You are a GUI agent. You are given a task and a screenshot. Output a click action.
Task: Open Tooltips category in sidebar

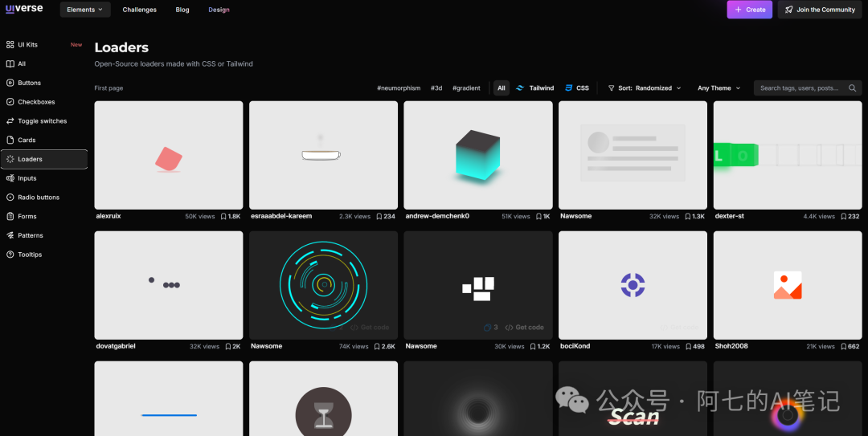(x=44, y=255)
